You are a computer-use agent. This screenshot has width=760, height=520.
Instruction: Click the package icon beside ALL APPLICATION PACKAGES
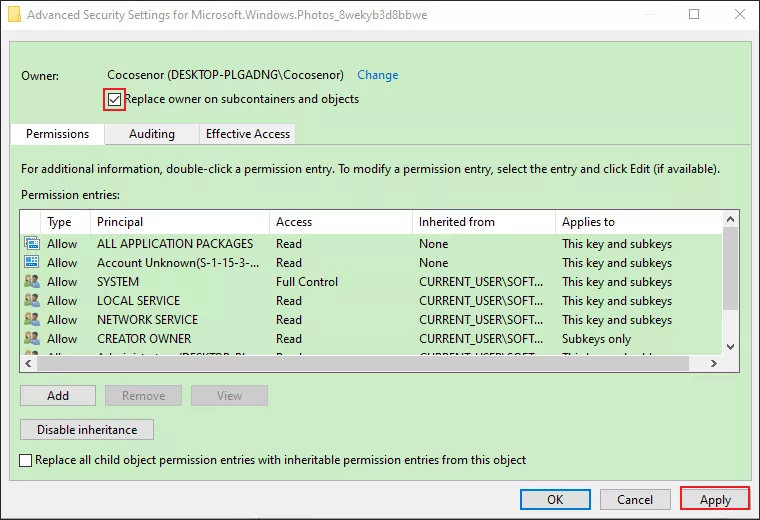pos(32,243)
